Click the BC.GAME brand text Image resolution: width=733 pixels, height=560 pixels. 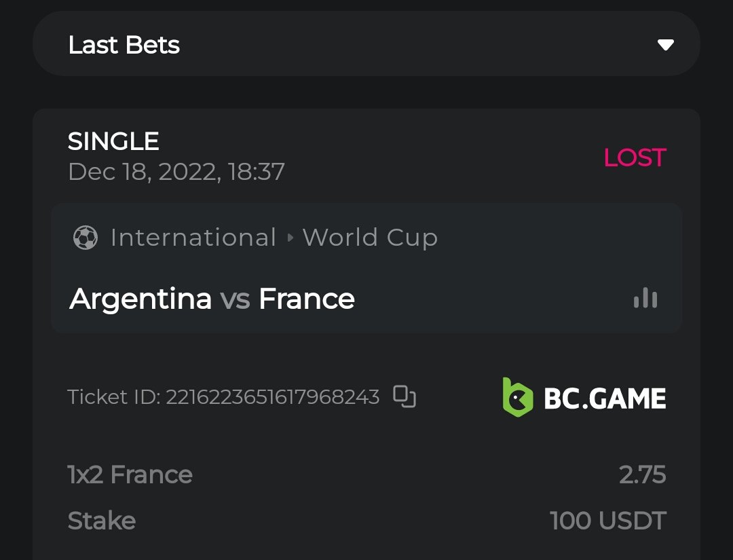(605, 398)
